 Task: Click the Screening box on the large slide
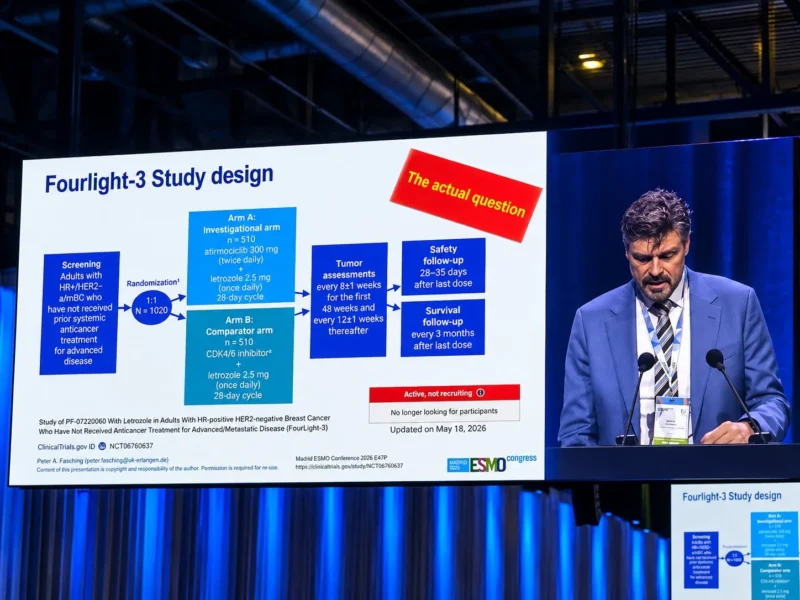point(80,313)
